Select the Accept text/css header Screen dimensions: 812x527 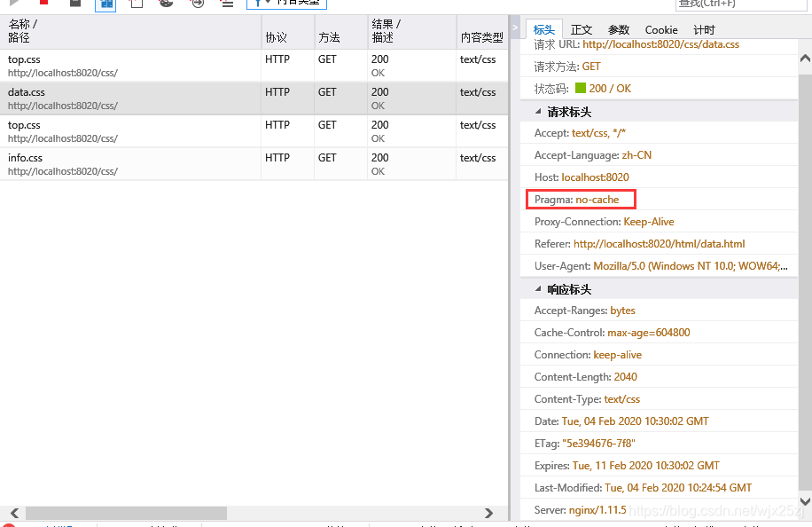coord(659,133)
